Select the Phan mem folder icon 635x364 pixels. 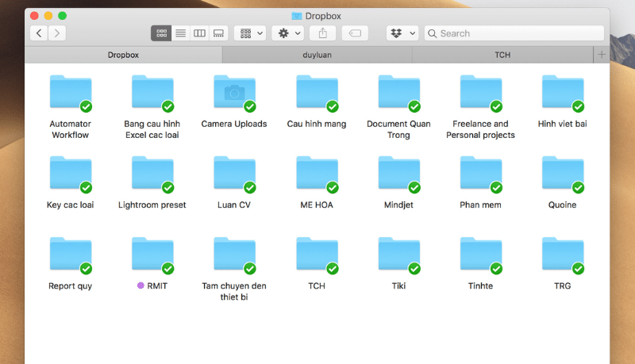coord(481,173)
